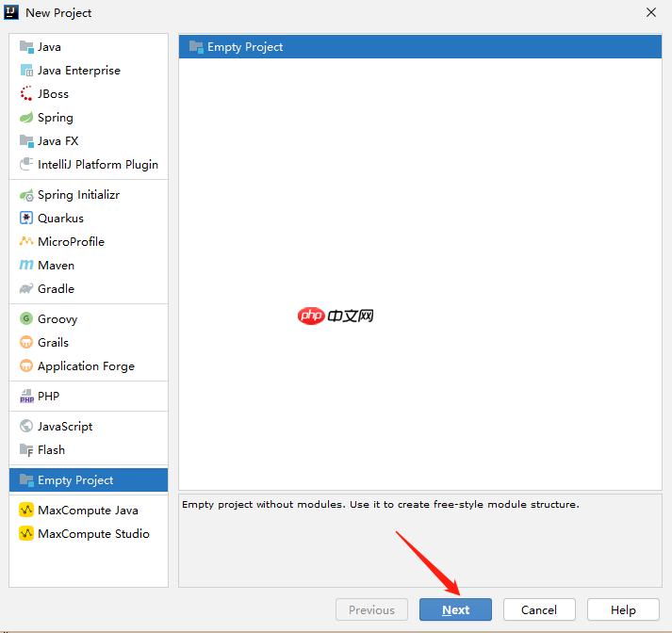This screenshot has height=633, width=672.
Task: Click the folder icon in Empty Project header
Action: click(x=196, y=47)
